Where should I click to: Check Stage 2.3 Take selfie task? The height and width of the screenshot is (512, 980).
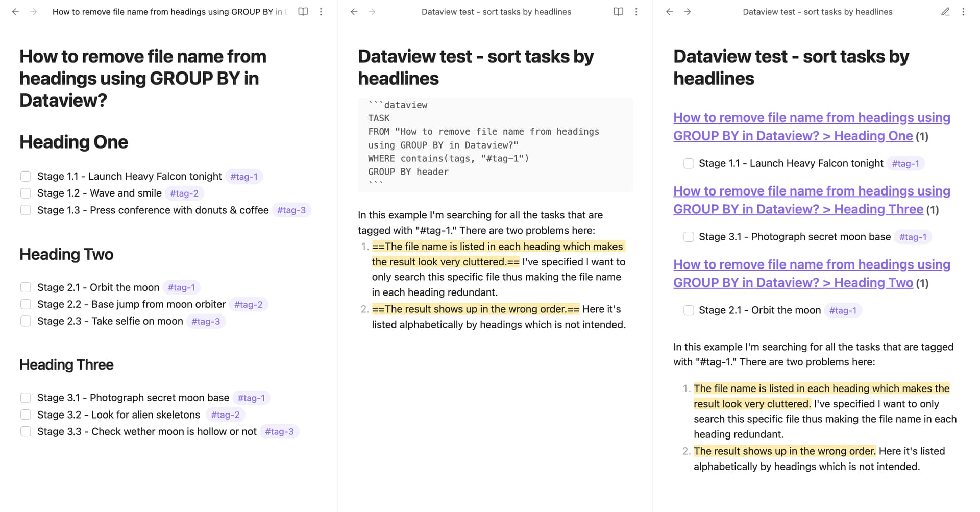pyautogui.click(x=26, y=321)
